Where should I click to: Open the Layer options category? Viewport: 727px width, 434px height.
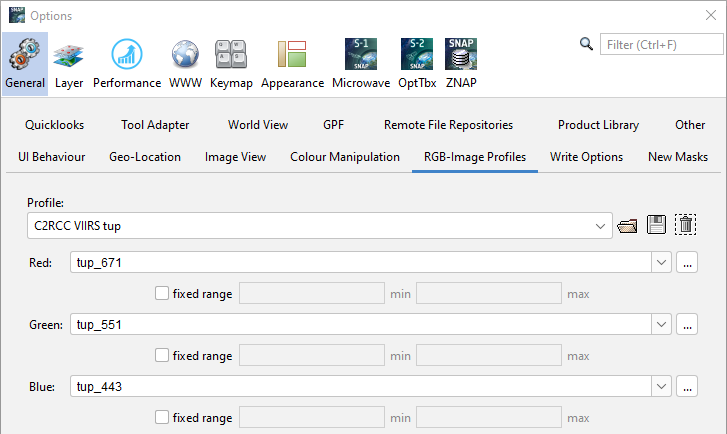[69, 64]
